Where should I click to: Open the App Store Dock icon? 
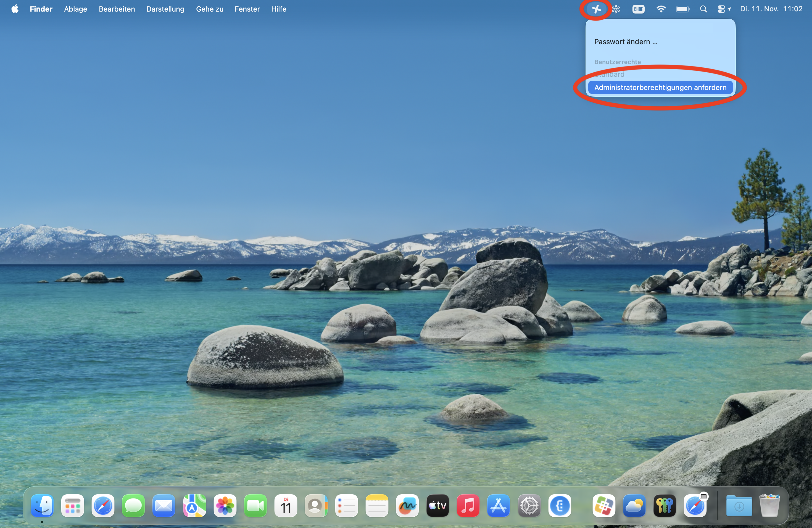(498, 505)
